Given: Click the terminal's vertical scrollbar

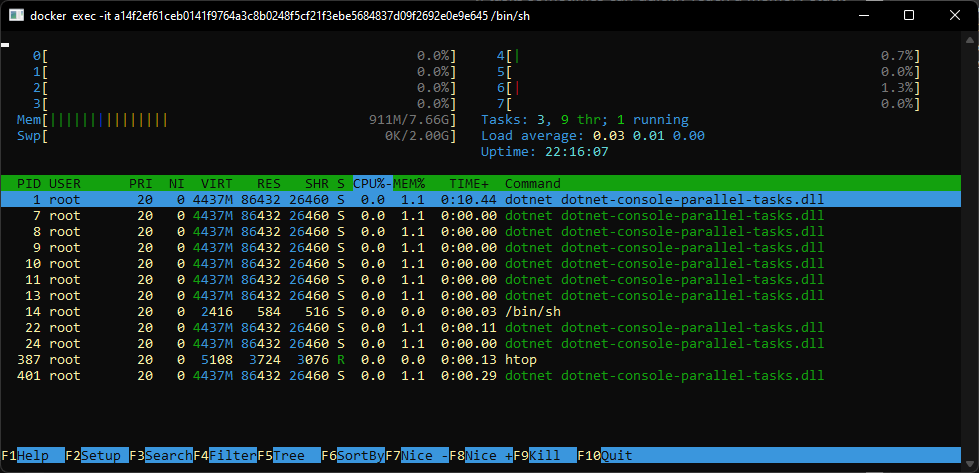Looking at the screenshot, I should pos(970,250).
